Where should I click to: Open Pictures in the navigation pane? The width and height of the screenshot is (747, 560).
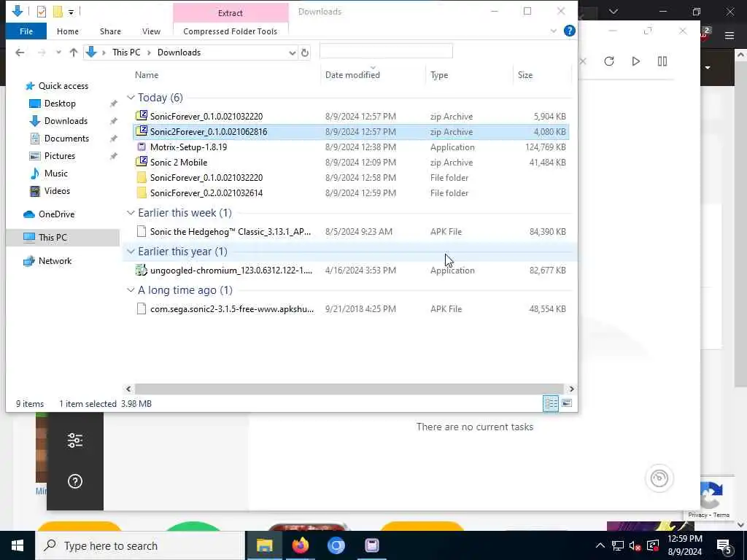(x=60, y=156)
